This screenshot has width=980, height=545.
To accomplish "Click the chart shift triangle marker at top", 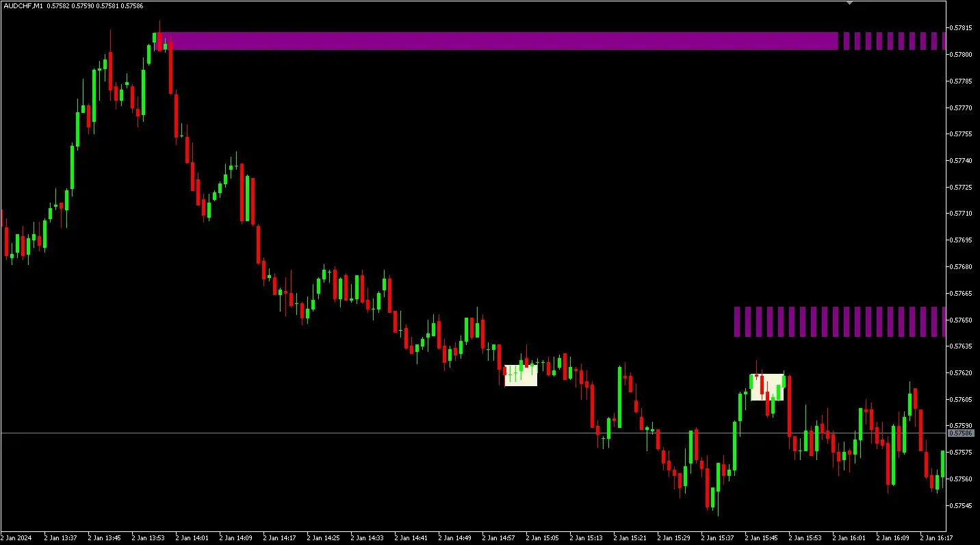I will coord(849,3).
